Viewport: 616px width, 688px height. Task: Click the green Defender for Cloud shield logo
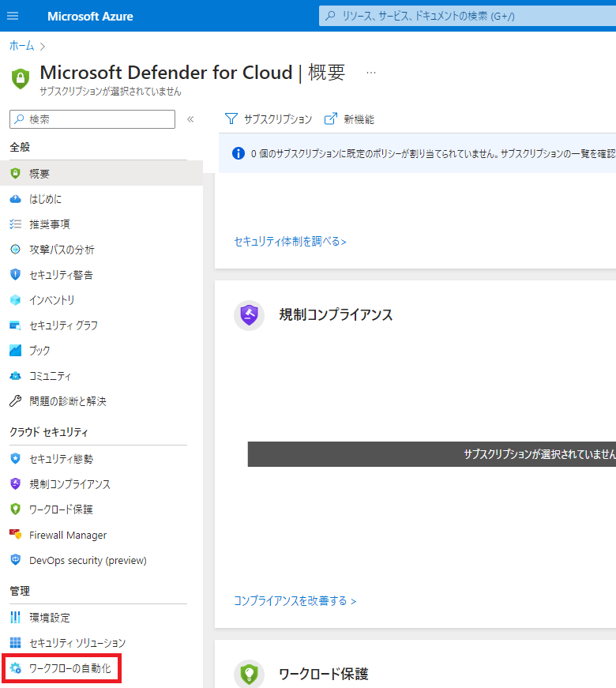[21, 78]
